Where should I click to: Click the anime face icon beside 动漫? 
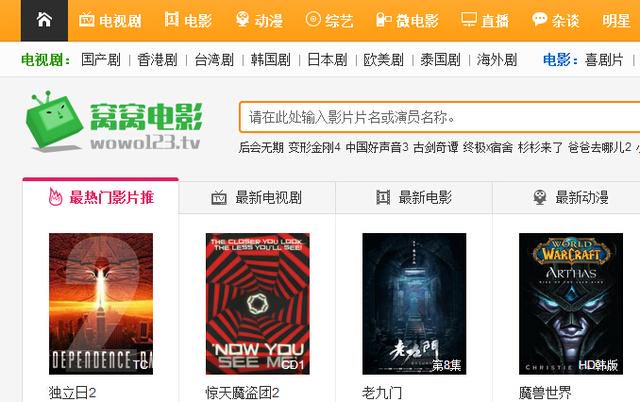[x=242, y=19]
